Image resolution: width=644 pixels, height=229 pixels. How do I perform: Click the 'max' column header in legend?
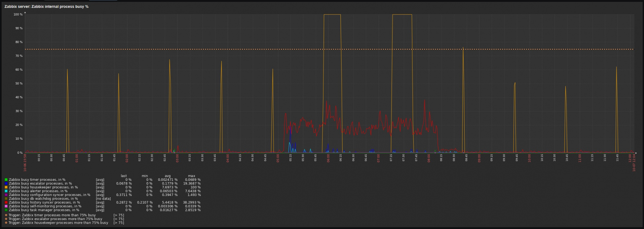[192, 176]
